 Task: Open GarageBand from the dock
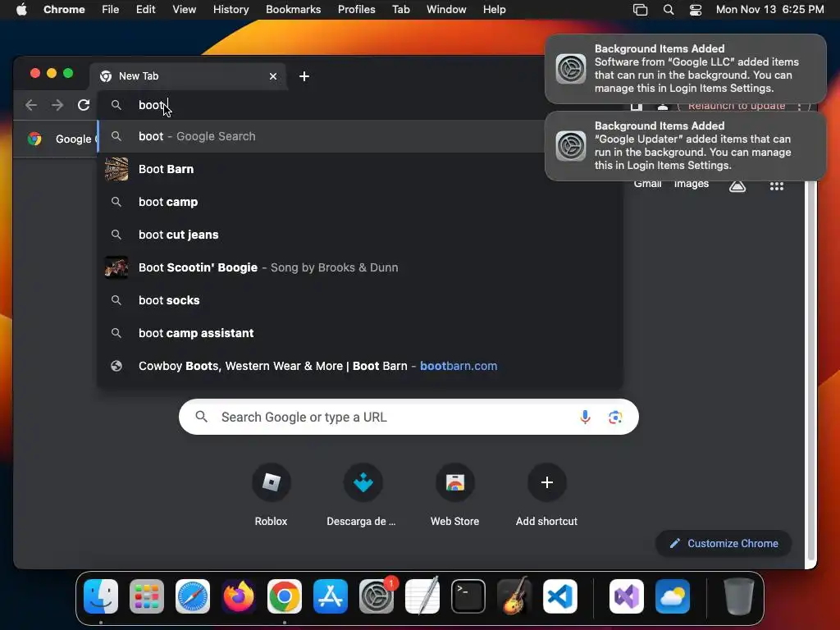tap(514, 596)
